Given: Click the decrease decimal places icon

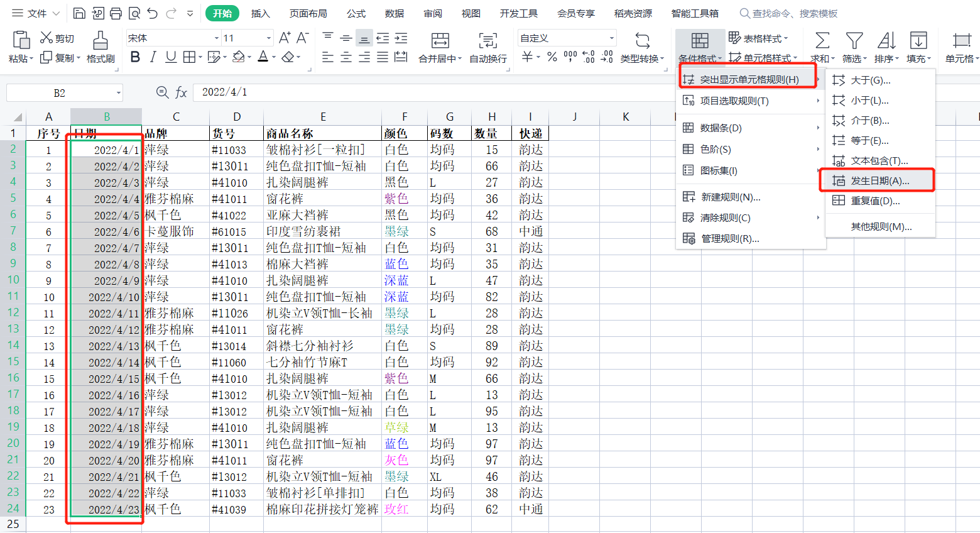Looking at the screenshot, I should 607,57.
